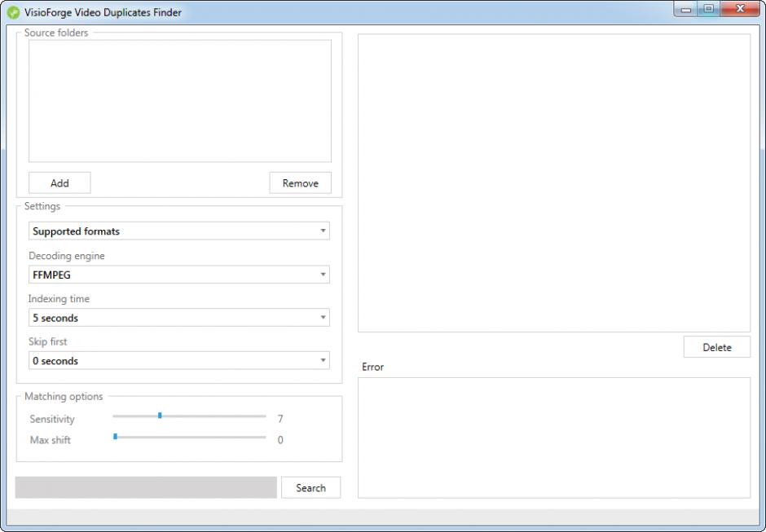Maximize the Video Duplicates Finder window
Image resolution: width=766 pixels, height=532 pixels.
pos(707,9)
